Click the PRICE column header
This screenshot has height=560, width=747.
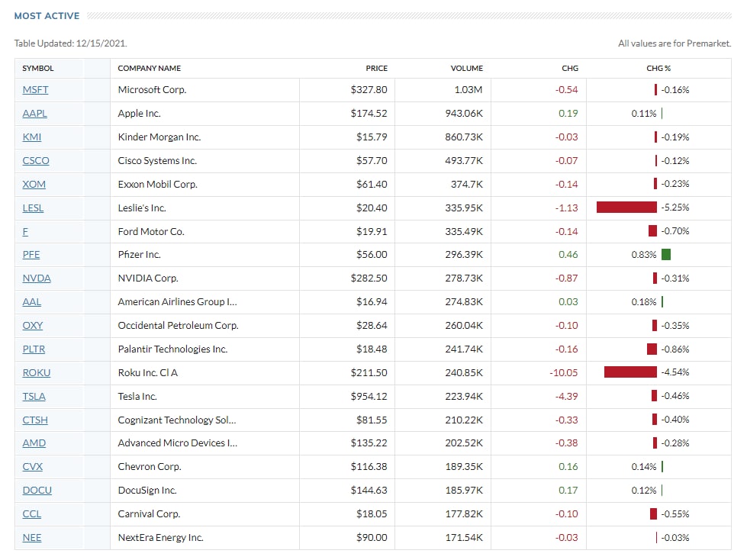376,68
